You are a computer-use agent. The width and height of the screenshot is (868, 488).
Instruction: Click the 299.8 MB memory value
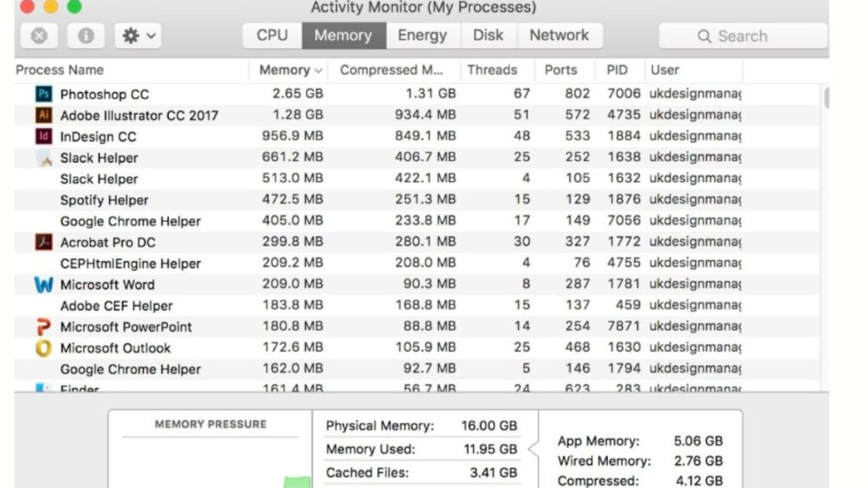point(292,241)
